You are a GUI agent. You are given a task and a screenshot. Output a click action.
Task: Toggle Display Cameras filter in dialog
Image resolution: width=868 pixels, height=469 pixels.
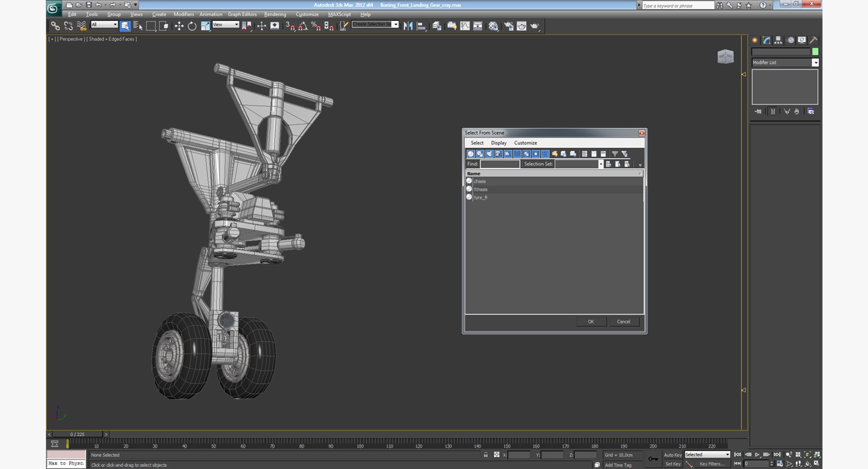[x=499, y=154]
